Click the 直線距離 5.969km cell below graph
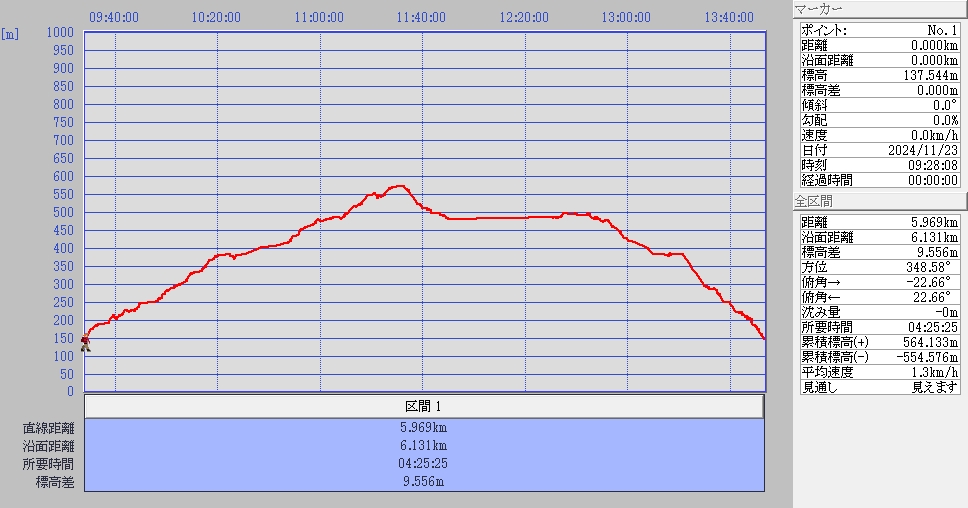This screenshot has width=968, height=508. coord(423,428)
